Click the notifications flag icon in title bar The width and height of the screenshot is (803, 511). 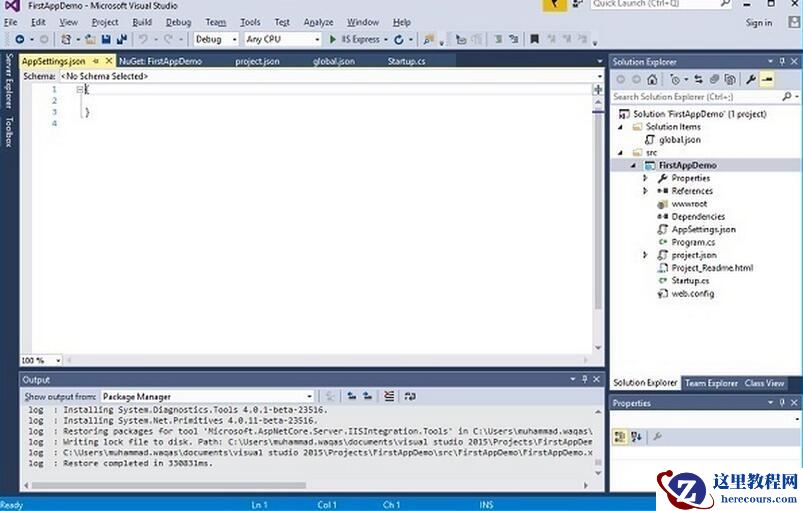555,5
